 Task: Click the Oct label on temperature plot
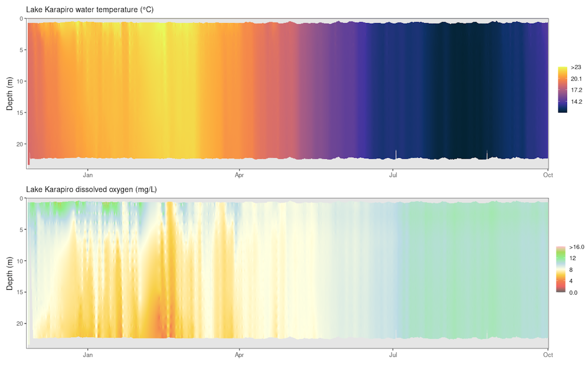point(548,175)
